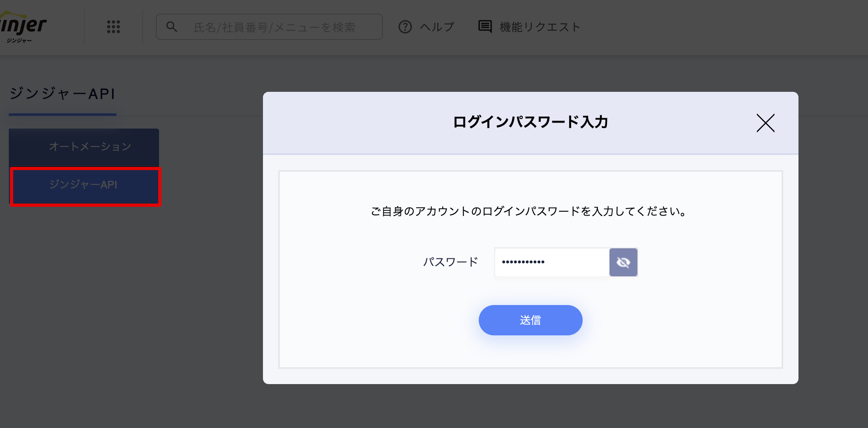Open the 機能リクエスト text link
Screen dimensions: 868x428
(540, 27)
